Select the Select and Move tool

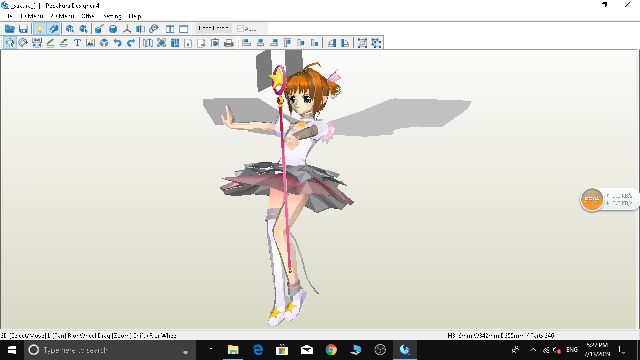pos(10,42)
